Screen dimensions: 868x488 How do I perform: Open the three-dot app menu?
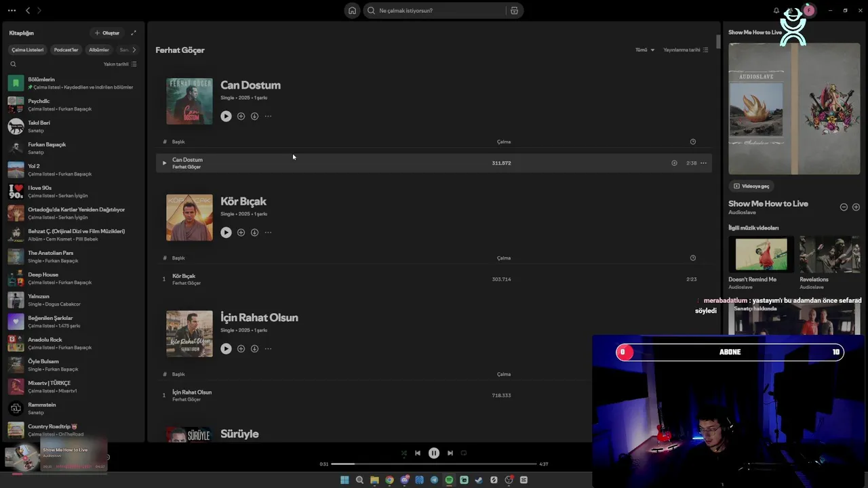pyautogui.click(x=12, y=10)
